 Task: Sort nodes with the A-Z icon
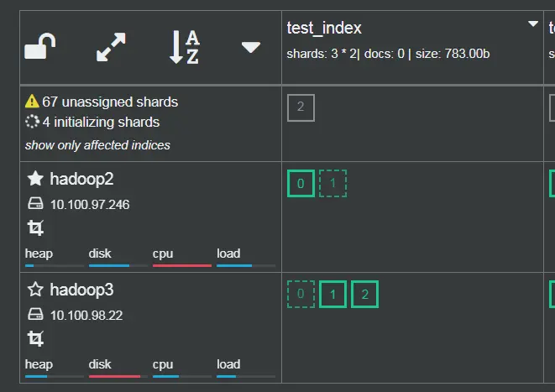(185, 47)
